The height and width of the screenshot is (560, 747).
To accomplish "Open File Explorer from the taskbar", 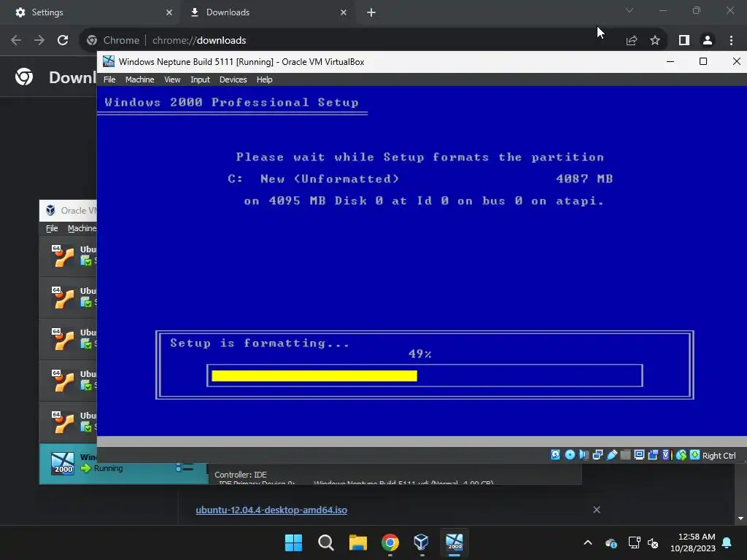I will (x=357, y=542).
